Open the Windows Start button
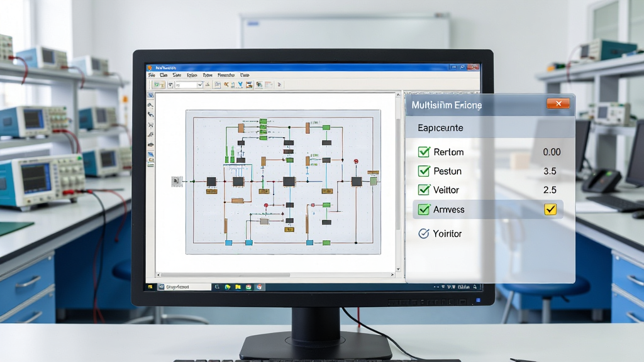Screen dimensions: 644x362 [150, 287]
